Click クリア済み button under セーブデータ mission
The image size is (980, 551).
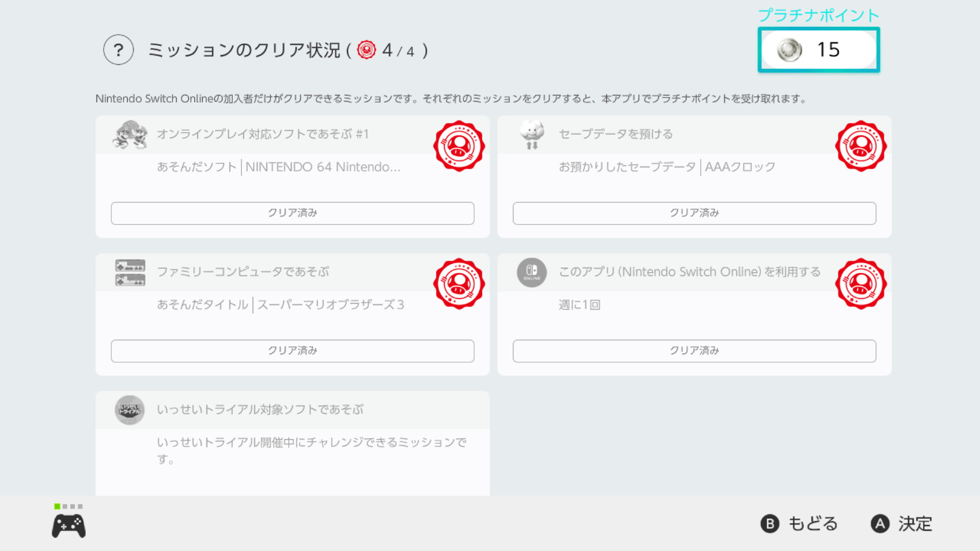[x=694, y=213]
